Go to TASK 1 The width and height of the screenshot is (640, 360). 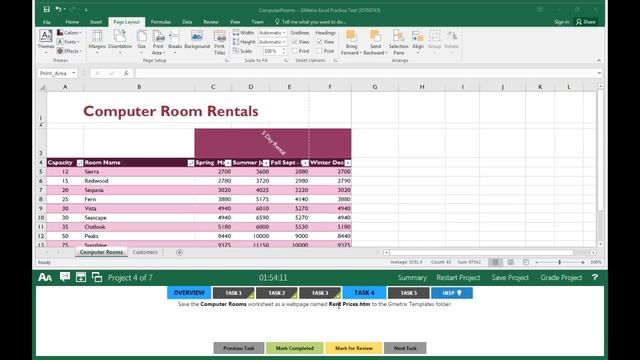pos(233,293)
